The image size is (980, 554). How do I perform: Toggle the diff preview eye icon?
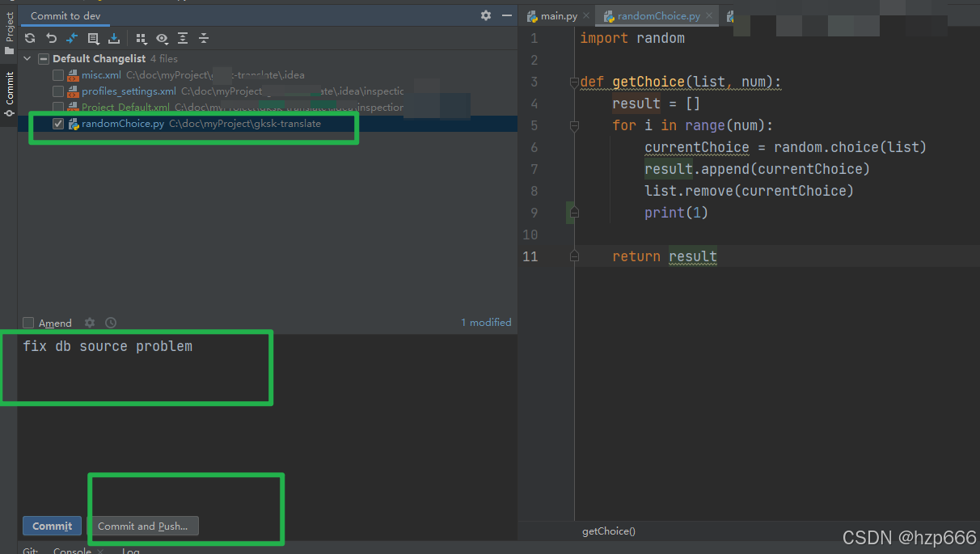pos(162,38)
